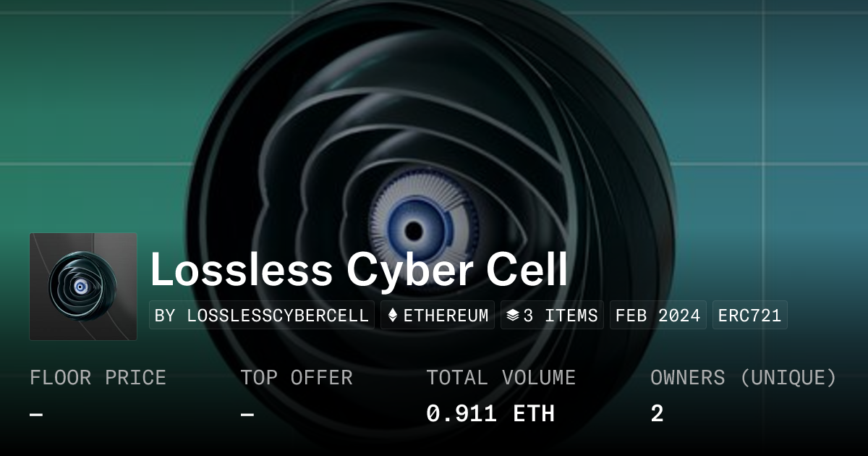Select the ETHEREUM chain label text
The height and width of the screenshot is (456, 868).
tap(446, 316)
